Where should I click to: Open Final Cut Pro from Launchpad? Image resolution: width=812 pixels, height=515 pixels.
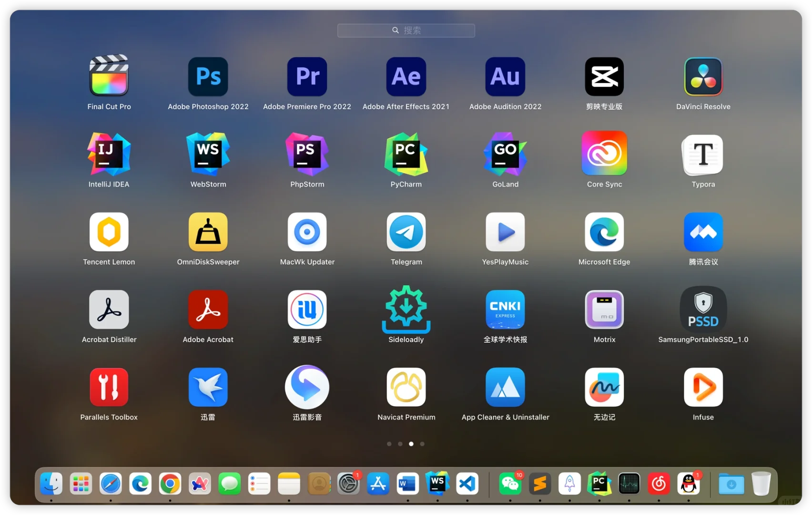tap(109, 76)
